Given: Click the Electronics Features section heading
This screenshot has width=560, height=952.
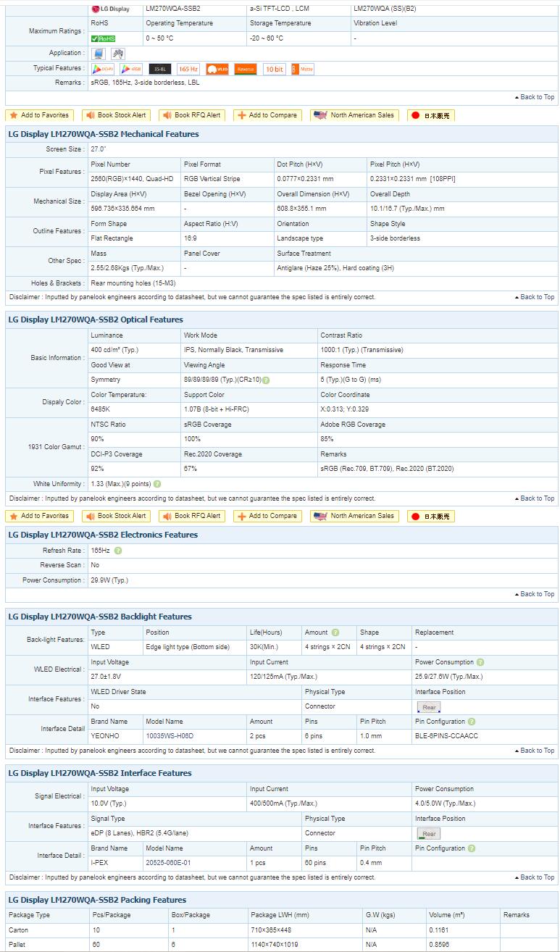Looking at the screenshot, I should (x=103, y=535).
